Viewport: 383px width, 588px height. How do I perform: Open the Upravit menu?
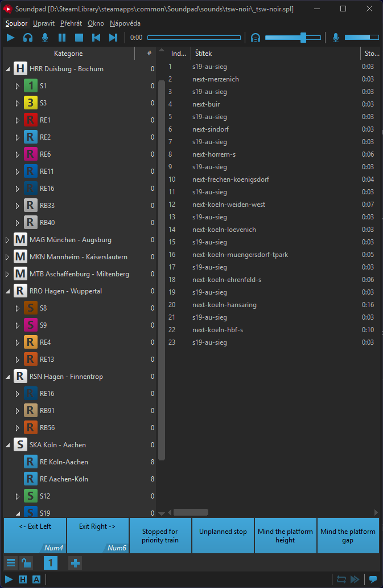(44, 23)
